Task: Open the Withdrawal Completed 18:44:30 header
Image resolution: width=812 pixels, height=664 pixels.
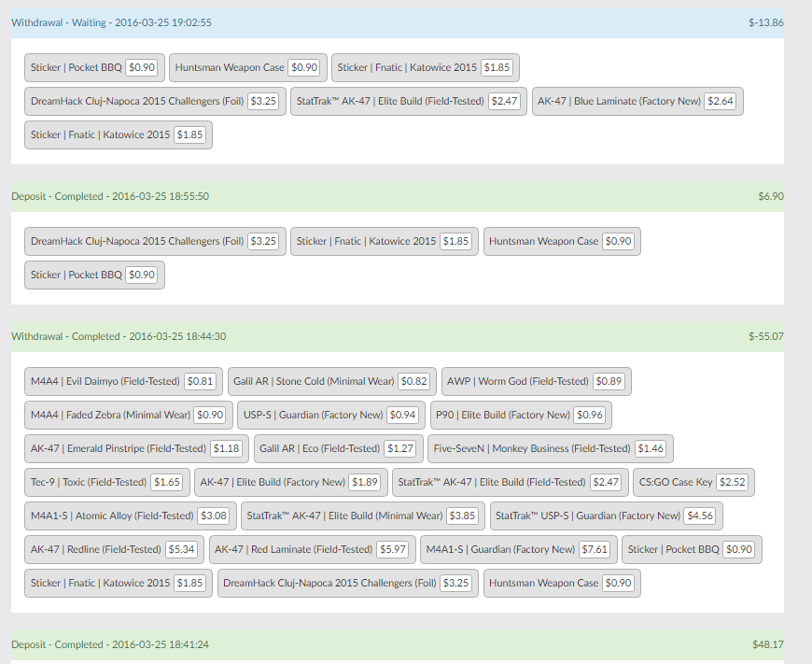Action: click(398, 336)
